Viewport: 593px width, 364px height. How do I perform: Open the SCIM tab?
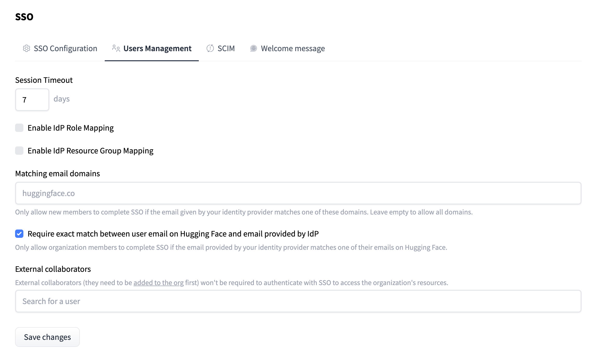point(226,49)
